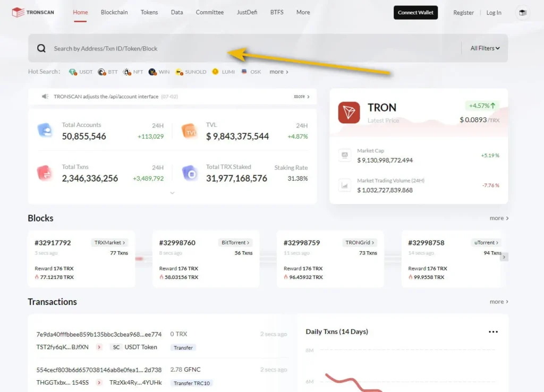The height and width of the screenshot is (392, 544).
Task: Open the JustDefi menu
Action: point(246,12)
